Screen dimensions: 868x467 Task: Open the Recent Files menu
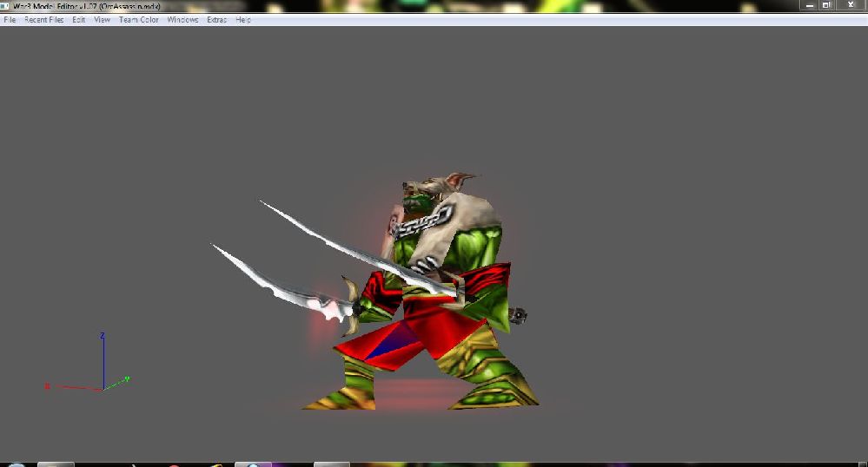[x=43, y=19]
